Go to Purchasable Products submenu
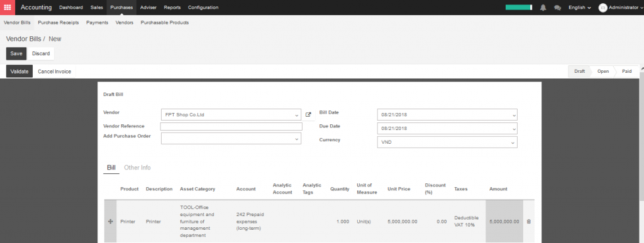644x243 pixels. click(165, 23)
